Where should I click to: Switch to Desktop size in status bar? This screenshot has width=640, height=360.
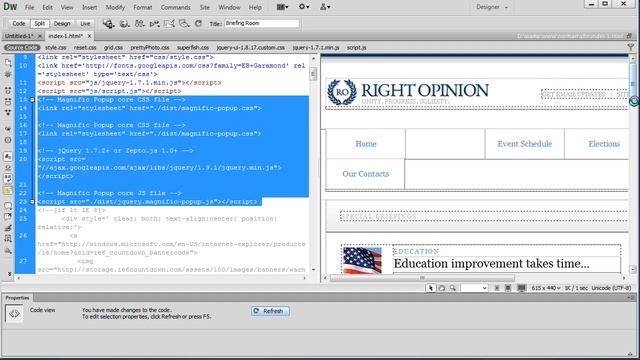point(521,288)
